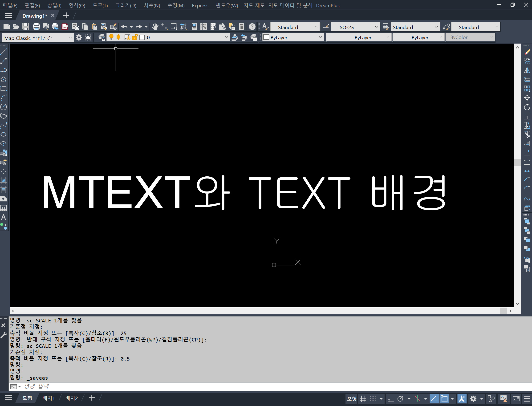This screenshot has width=532, height=406.
Task: Open the 그리기(D) menu
Action: click(x=126, y=5)
